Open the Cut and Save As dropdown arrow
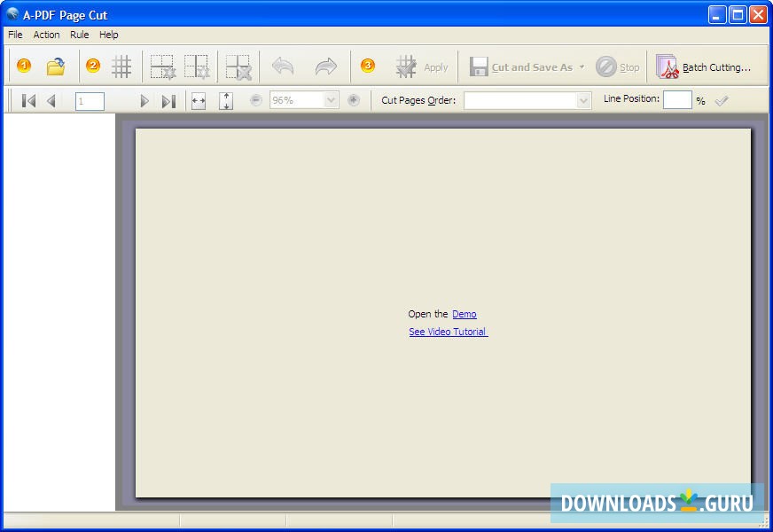 point(582,67)
